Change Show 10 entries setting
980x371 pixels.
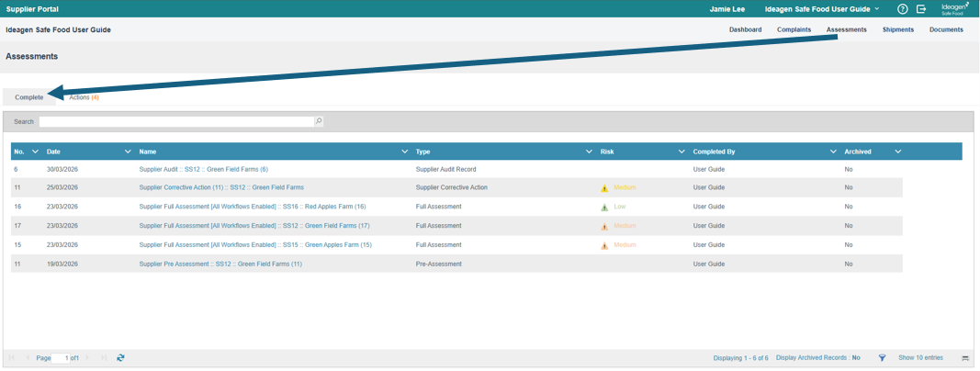coord(920,358)
